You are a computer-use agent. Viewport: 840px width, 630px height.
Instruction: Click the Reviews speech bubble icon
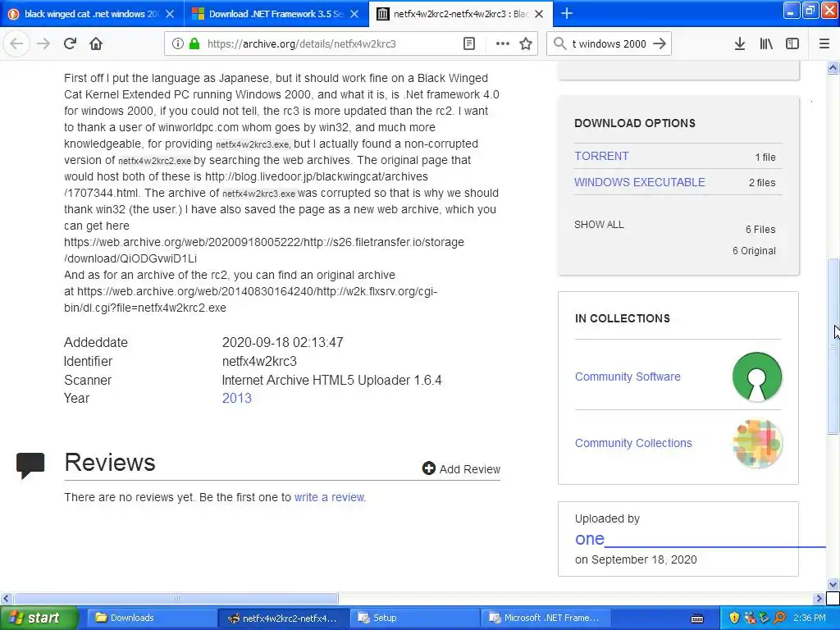click(30, 465)
